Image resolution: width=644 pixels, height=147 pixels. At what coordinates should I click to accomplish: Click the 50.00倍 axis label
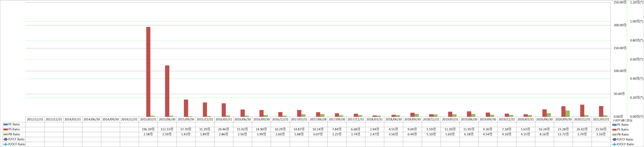[619, 94]
